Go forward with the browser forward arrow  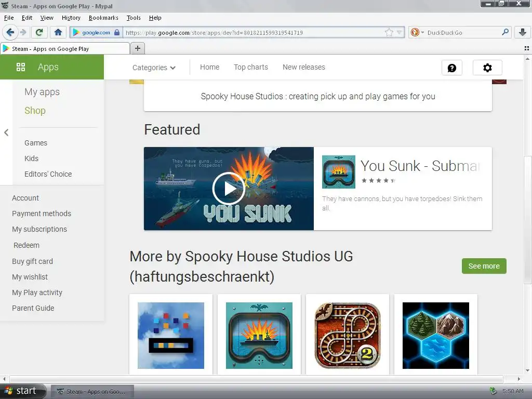23,32
